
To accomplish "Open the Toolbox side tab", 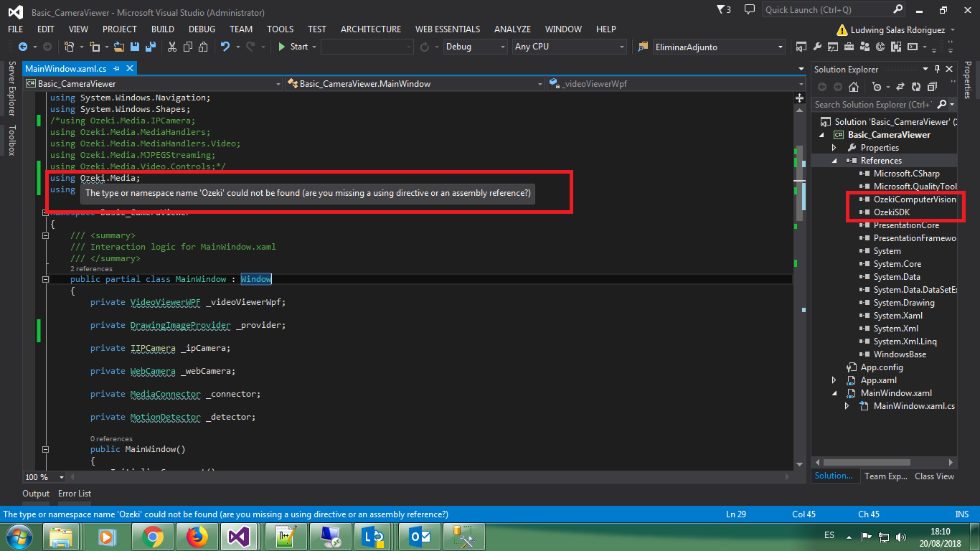I will click(11, 141).
